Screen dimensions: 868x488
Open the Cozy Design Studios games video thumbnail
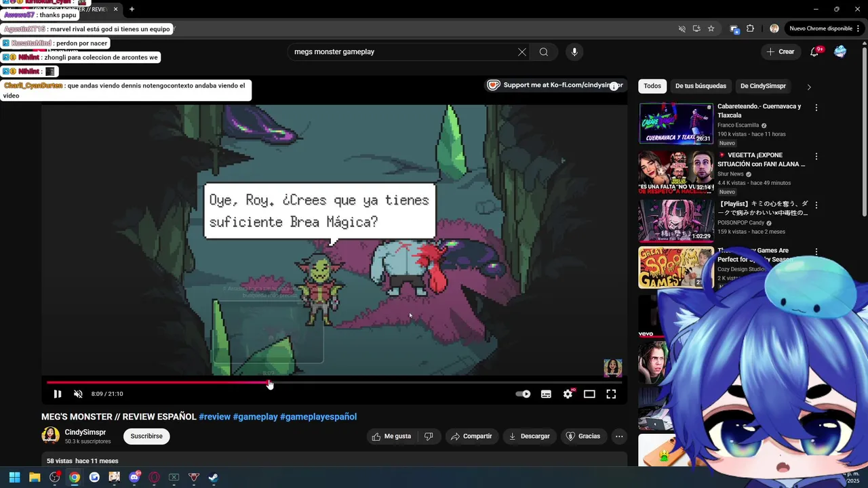point(676,268)
